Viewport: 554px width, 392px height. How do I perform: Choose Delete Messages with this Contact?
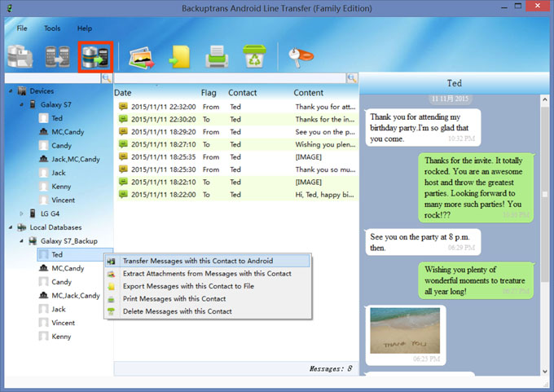(208, 311)
